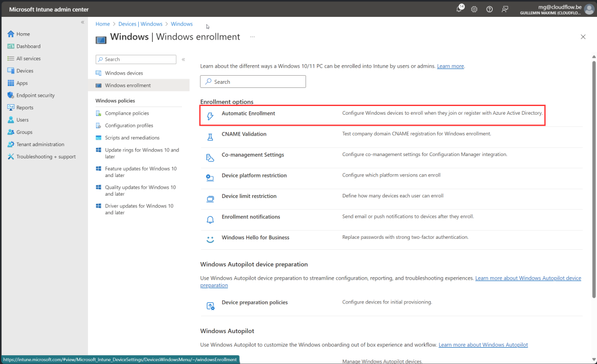Click the Compliance policies icon

point(98,114)
